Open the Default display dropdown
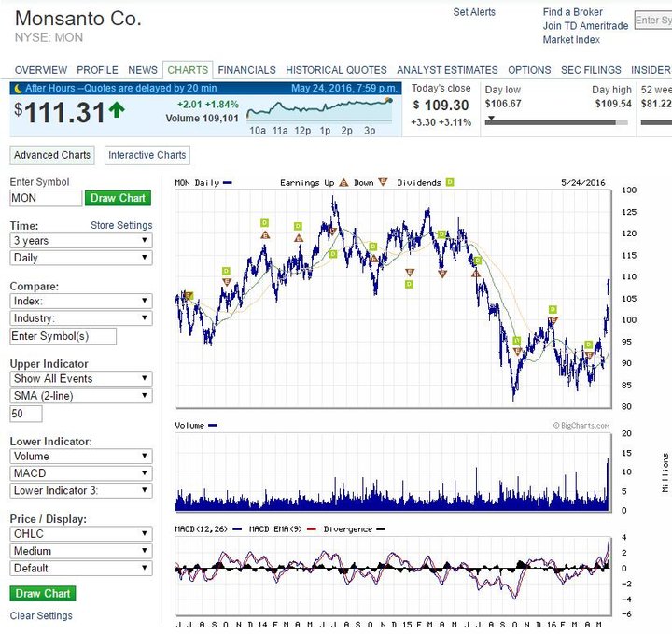672x634 pixels. tap(81, 568)
